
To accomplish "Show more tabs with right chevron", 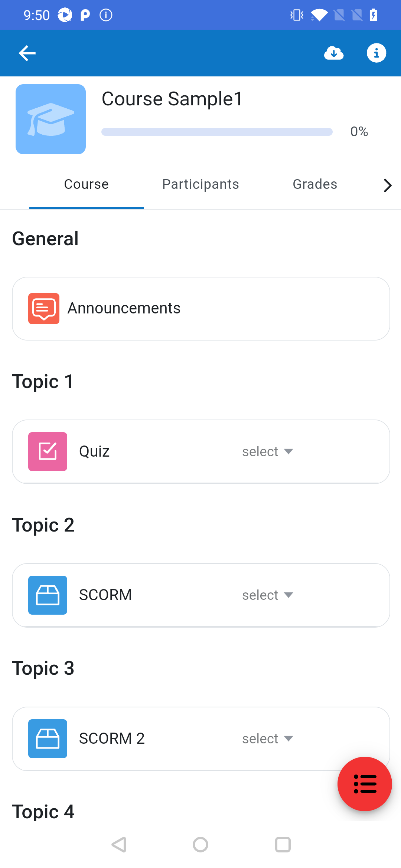I will (x=387, y=185).
